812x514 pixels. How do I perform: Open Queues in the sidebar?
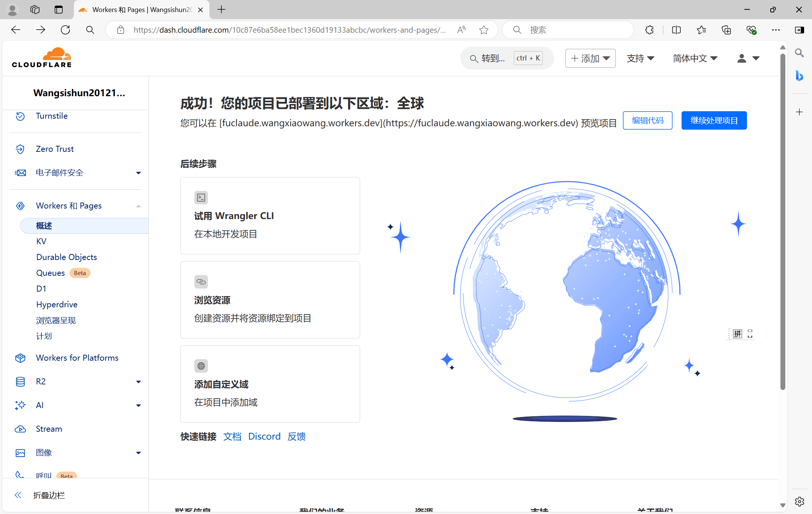(x=50, y=273)
